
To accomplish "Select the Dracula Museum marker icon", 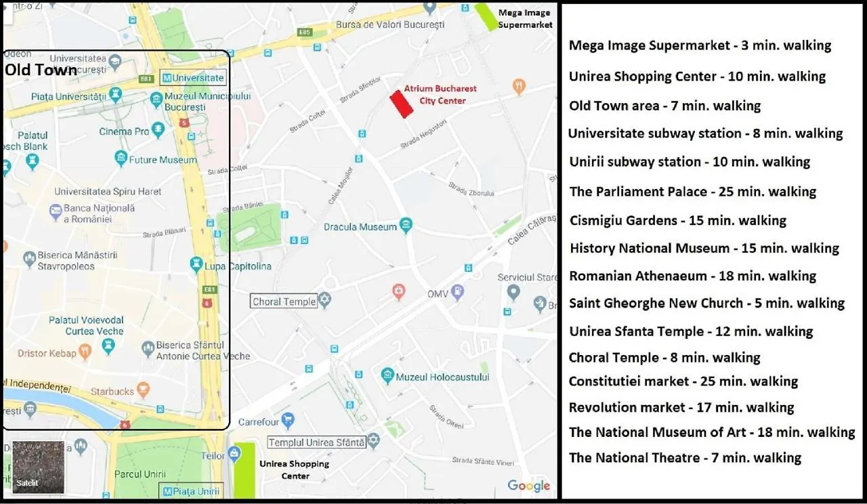I will point(406,226).
